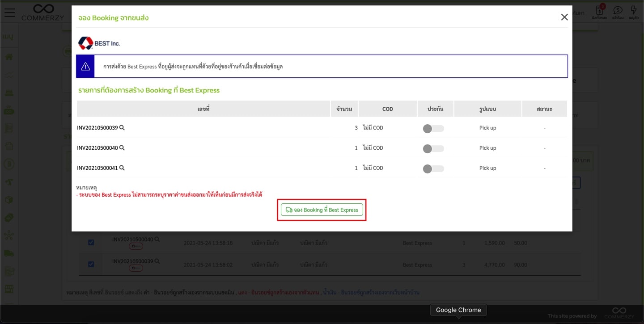Click timestamp 2021-05-24 13:58:18 in background table
The width and height of the screenshot is (644, 324).
(208, 243)
